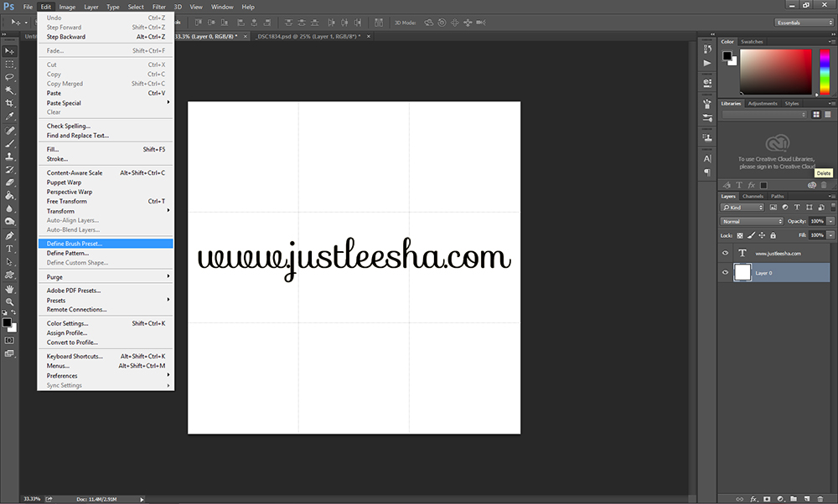Image resolution: width=838 pixels, height=504 pixels.
Task: Click the Orbit 3D camera icon
Action: point(428,23)
